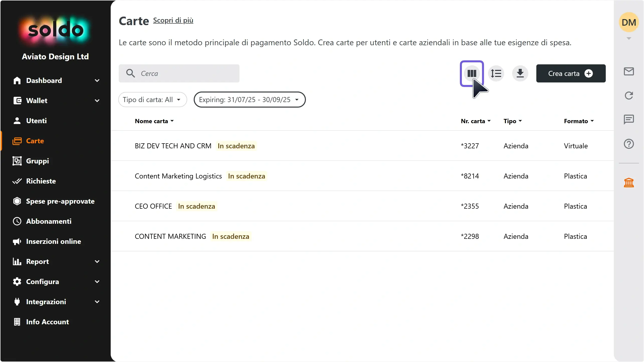Open CEO OFFICE card row
The image size is (644, 362).
tap(362, 206)
